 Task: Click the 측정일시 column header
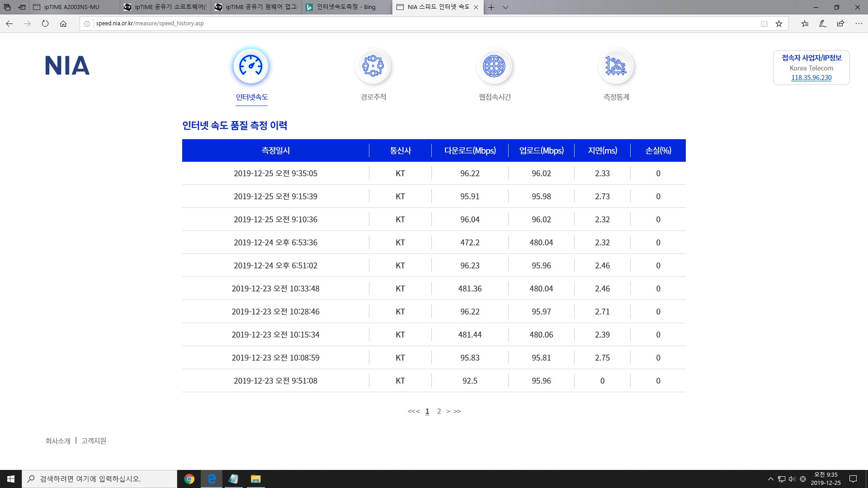tap(276, 150)
